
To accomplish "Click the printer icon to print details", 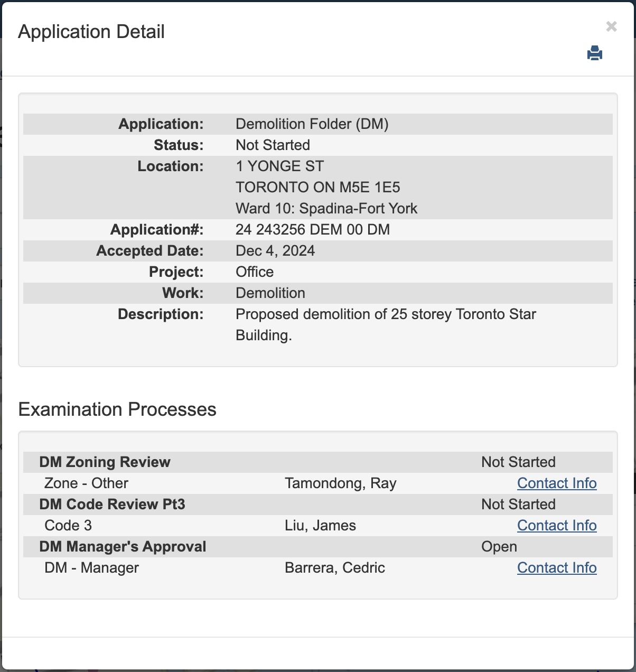I will (594, 53).
